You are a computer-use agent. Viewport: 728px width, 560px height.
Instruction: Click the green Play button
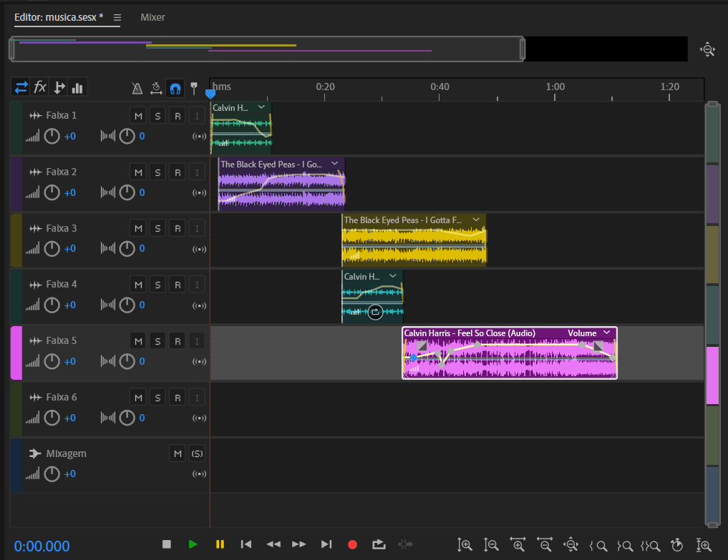point(193,544)
